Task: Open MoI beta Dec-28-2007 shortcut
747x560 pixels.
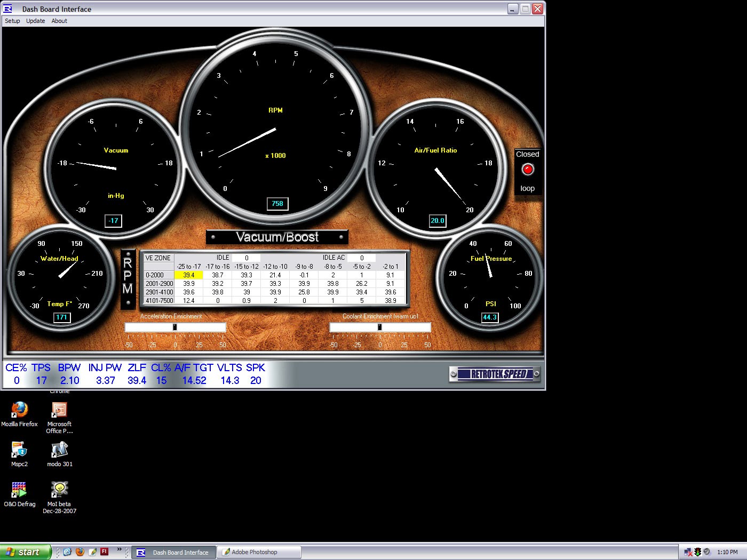Action: click(x=59, y=489)
